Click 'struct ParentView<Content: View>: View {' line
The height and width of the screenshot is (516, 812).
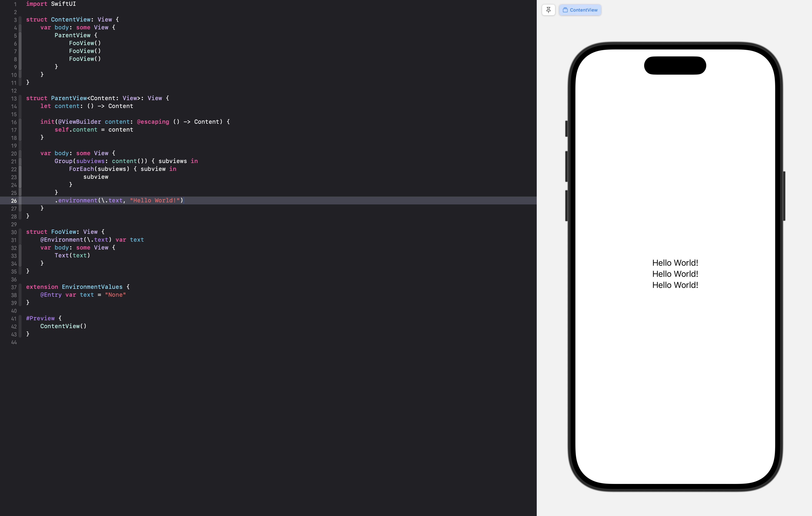tap(97, 98)
